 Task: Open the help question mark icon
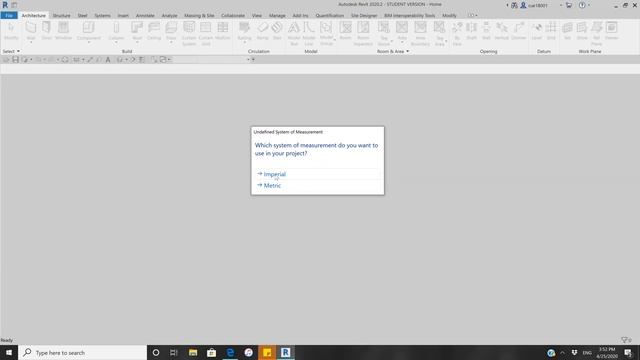pyautogui.click(x=582, y=5)
